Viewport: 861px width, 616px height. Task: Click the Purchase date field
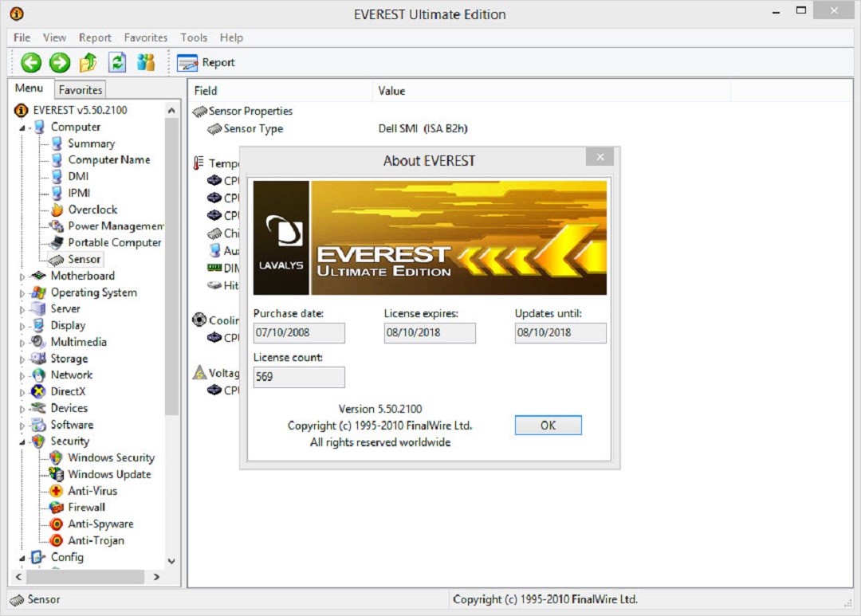tap(299, 333)
